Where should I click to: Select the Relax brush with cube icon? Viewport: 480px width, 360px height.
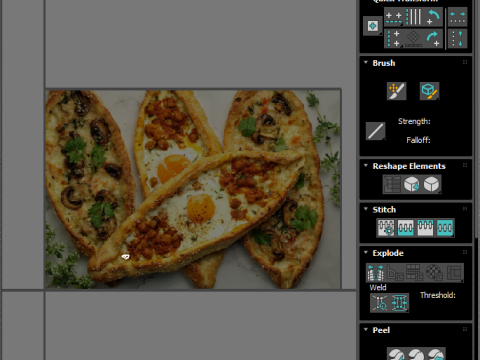[x=429, y=91]
